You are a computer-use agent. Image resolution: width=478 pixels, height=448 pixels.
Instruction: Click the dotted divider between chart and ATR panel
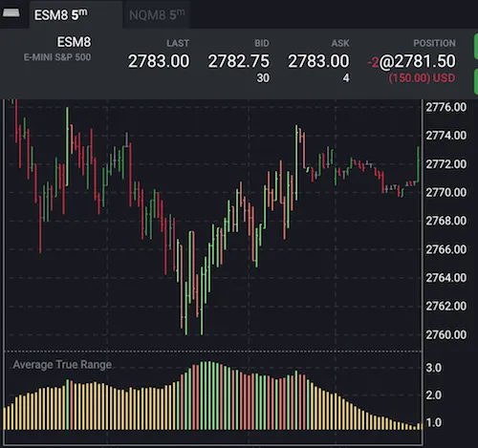pyautogui.click(x=213, y=352)
